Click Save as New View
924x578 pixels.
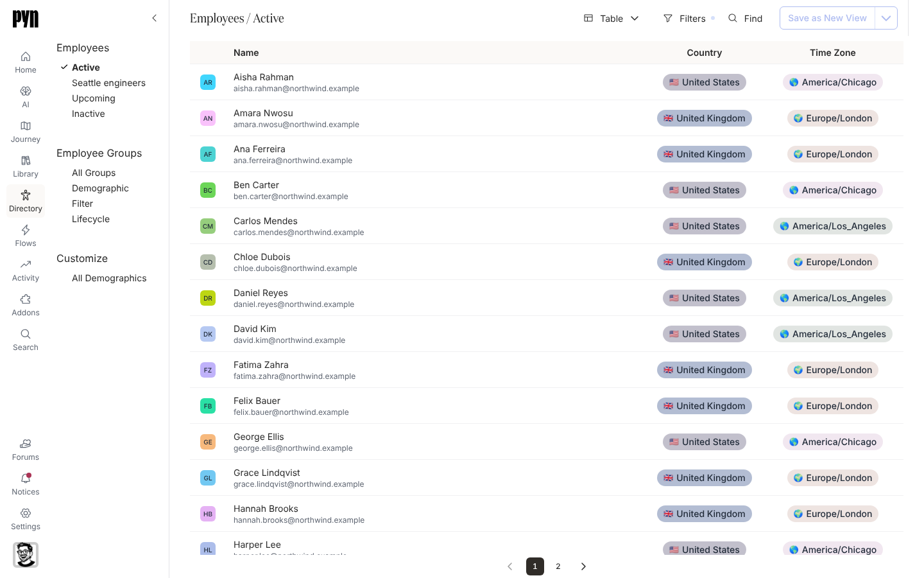[827, 18]
